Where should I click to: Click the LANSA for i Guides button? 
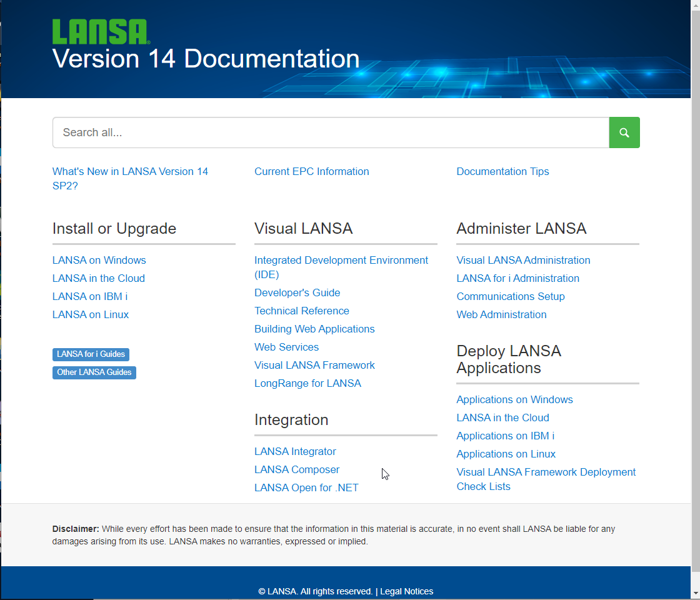tap(91, 354)
